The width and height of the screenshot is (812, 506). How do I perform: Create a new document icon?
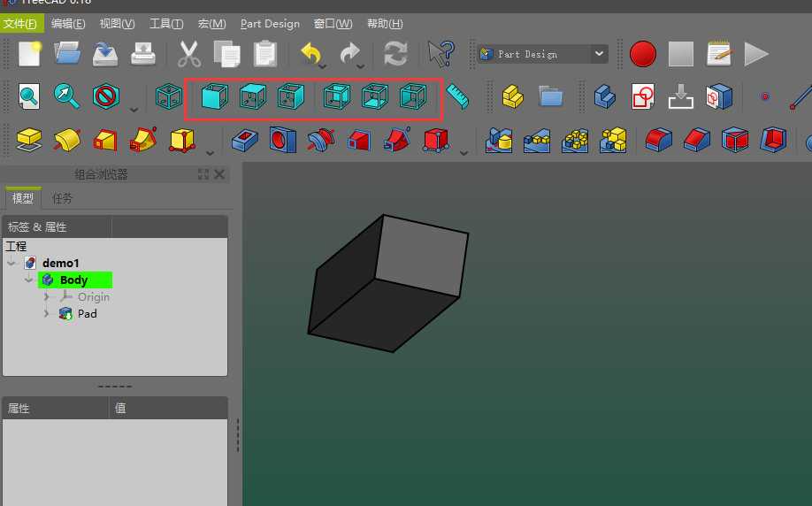(x=29, y=53)
